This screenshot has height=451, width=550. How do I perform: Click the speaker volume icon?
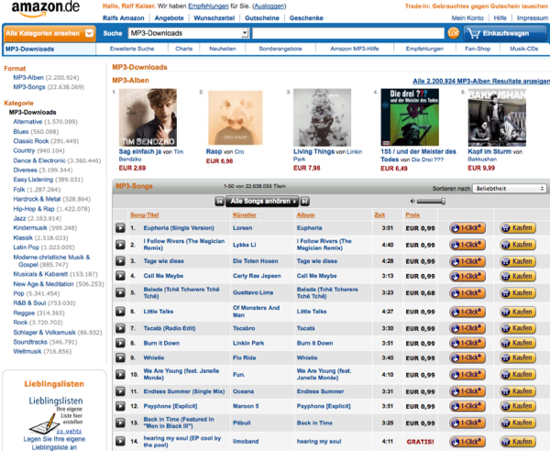tap(412, 201)
